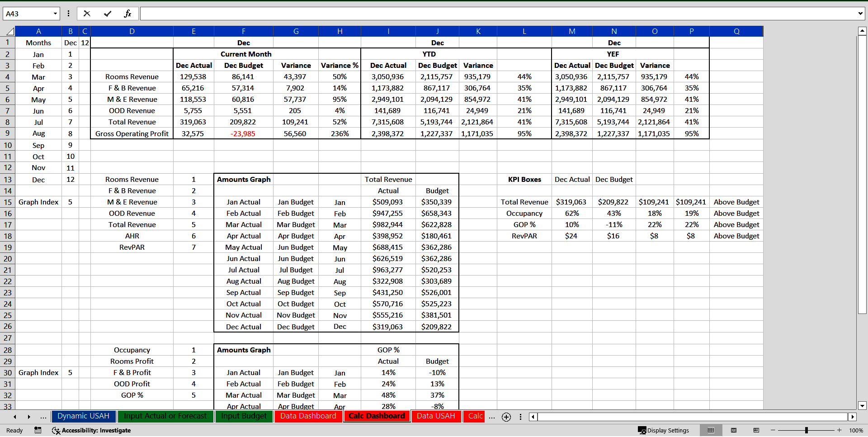This screenshot has width=868, height=437.
Task: Select the YTD header cell
Action: [429, 54]
